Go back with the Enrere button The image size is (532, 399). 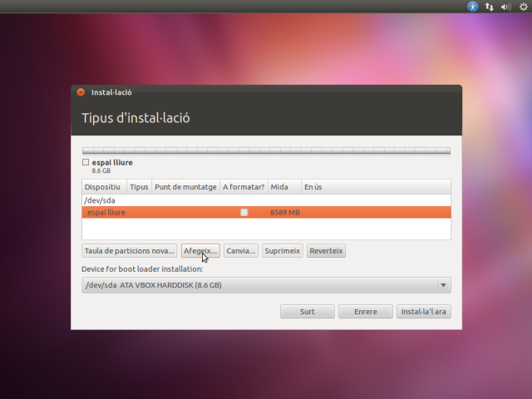366,312
